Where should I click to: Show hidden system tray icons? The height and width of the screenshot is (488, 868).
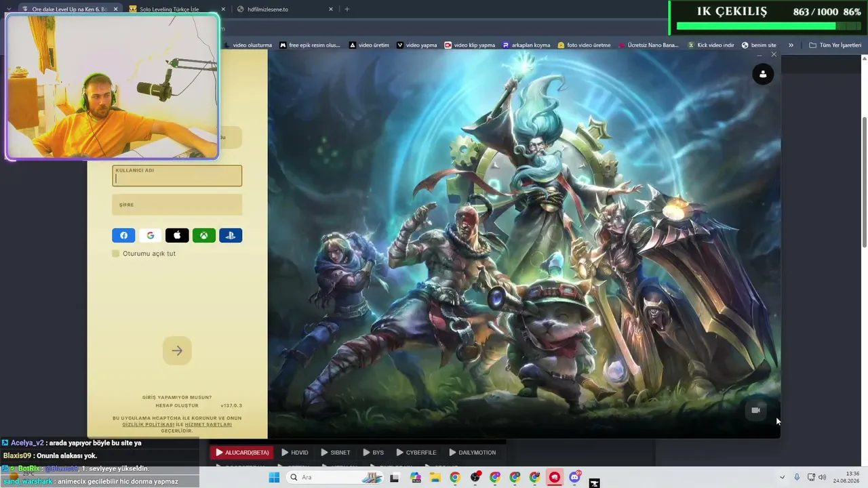click(x=782, y=477)
